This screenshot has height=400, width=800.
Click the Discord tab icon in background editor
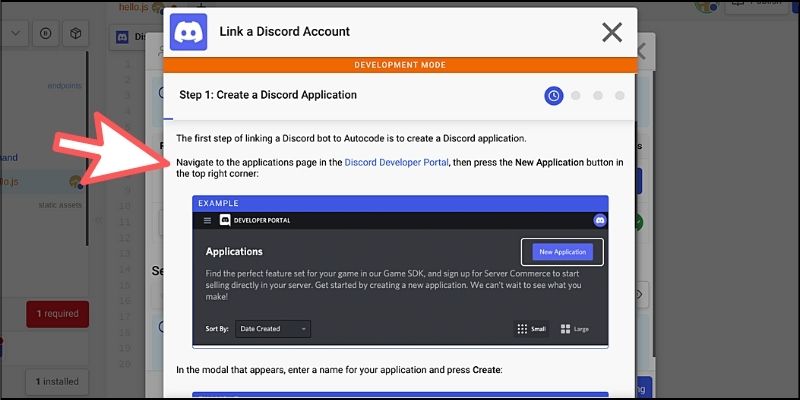point(122,37)
